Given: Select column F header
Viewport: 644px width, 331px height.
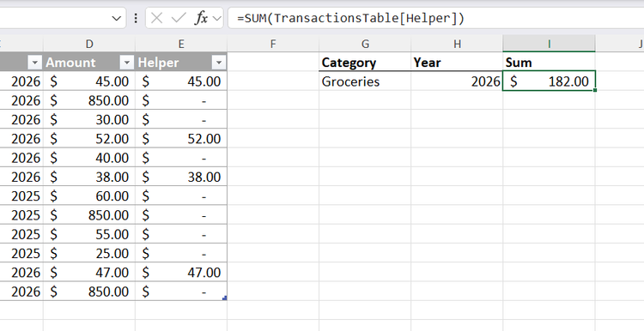Looking at the screenshot, I should tap(273, 44).
